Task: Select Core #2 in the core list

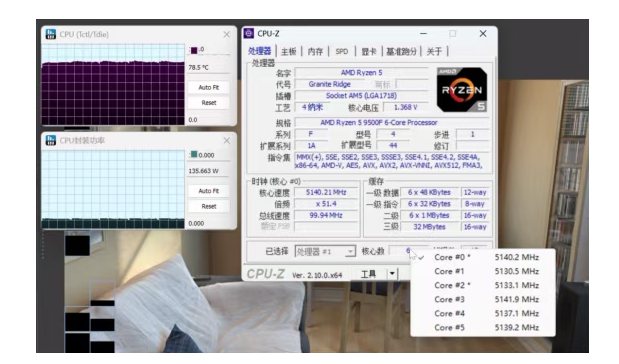Action: point(483,285)
